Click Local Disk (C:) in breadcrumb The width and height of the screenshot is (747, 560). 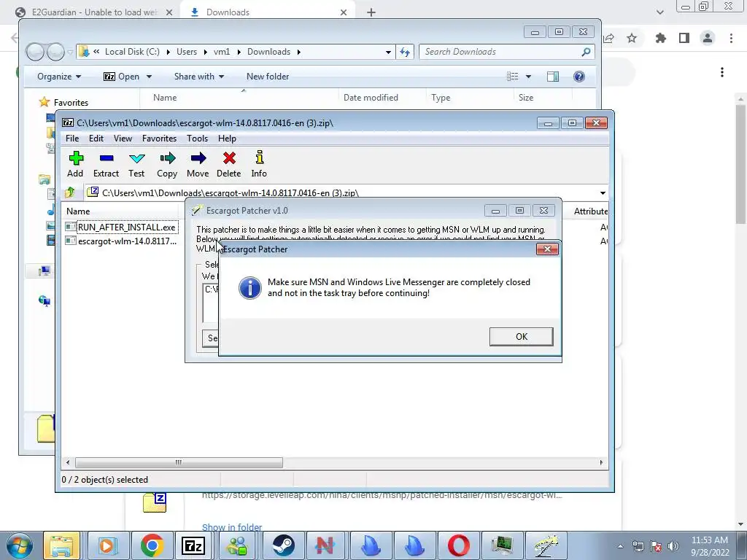pyautogui.click(x=132, y=52)
